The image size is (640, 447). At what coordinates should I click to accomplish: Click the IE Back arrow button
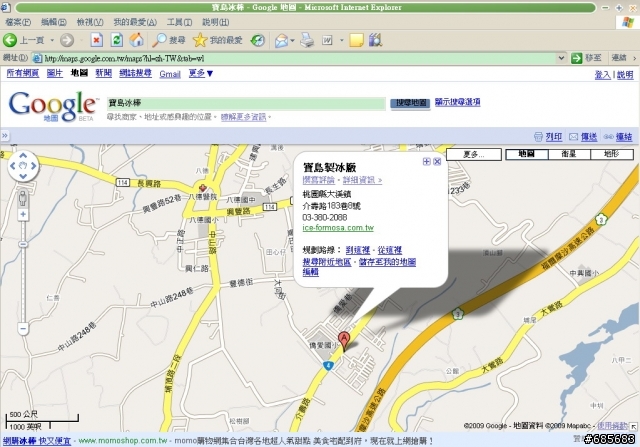tap(10, 40)
